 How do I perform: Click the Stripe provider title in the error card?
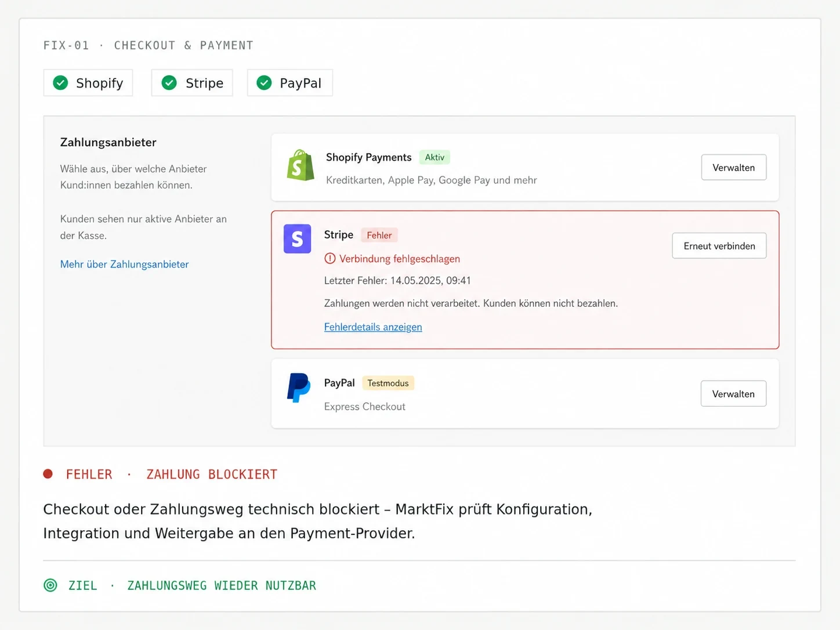[339, 234]
